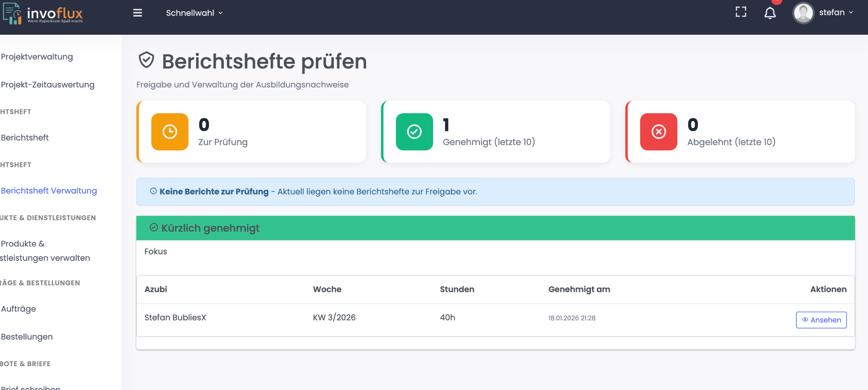Enter fullscreen mode via the expand icon
This screenshot has height=390, width=868.
pyautogui.click(x=741, y=12)
